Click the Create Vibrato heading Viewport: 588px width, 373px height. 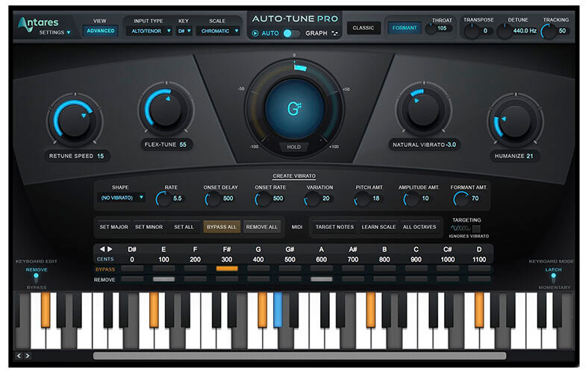[294, 176]
